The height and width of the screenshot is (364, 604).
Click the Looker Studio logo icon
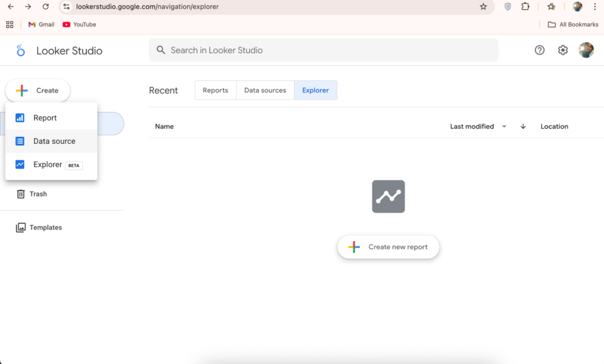click(21, 51)
